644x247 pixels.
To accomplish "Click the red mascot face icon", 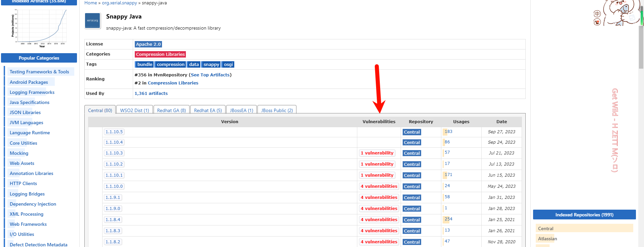I will click(x=597, y=22).
